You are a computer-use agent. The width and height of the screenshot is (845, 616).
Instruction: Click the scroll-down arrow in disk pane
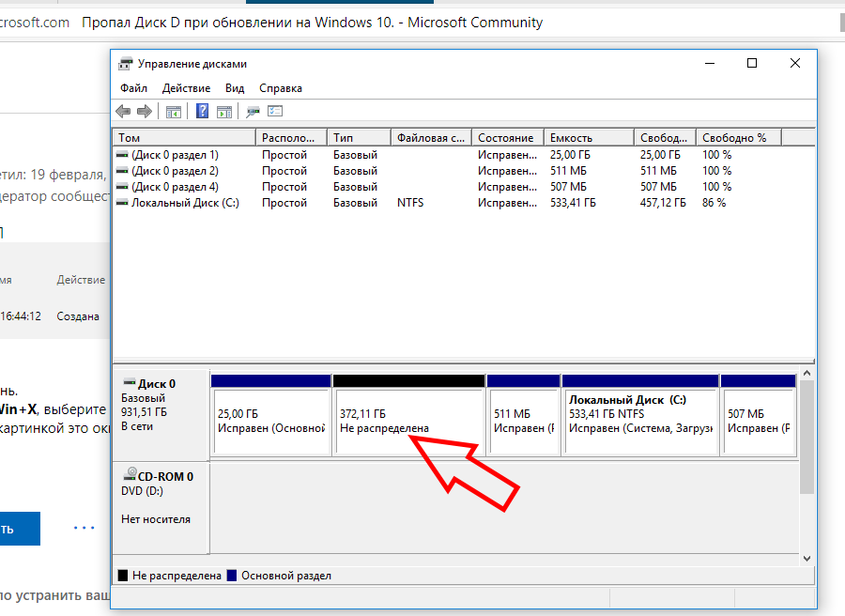[x=807, y=559]
